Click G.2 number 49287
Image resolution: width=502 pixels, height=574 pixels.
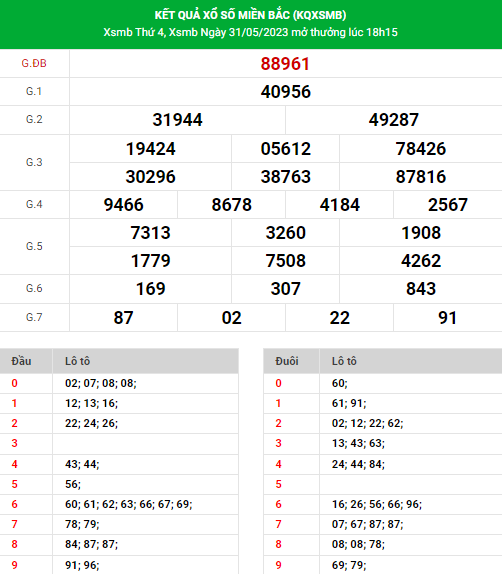(393, 120)
